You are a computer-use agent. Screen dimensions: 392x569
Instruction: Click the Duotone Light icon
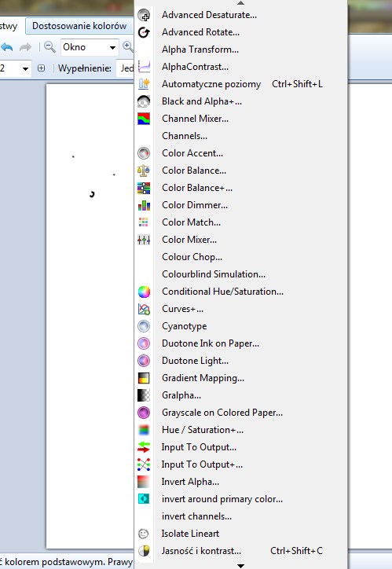tap(144, 361)
